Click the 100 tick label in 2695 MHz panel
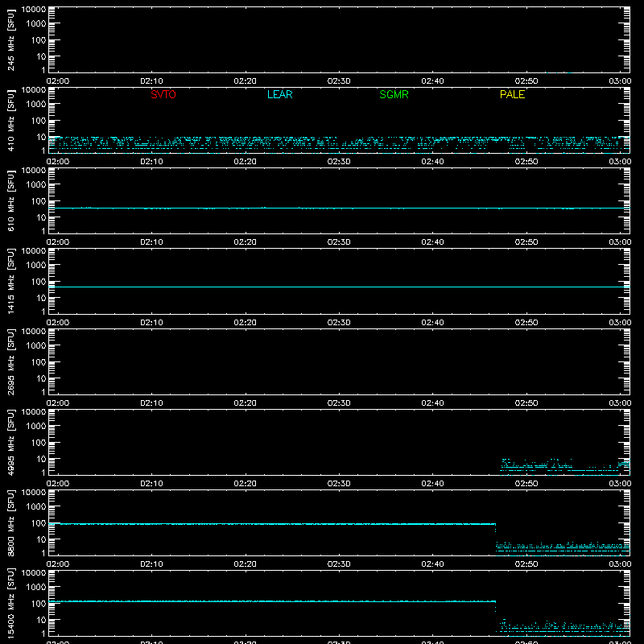The image size is (644, 644). [39, 362]
